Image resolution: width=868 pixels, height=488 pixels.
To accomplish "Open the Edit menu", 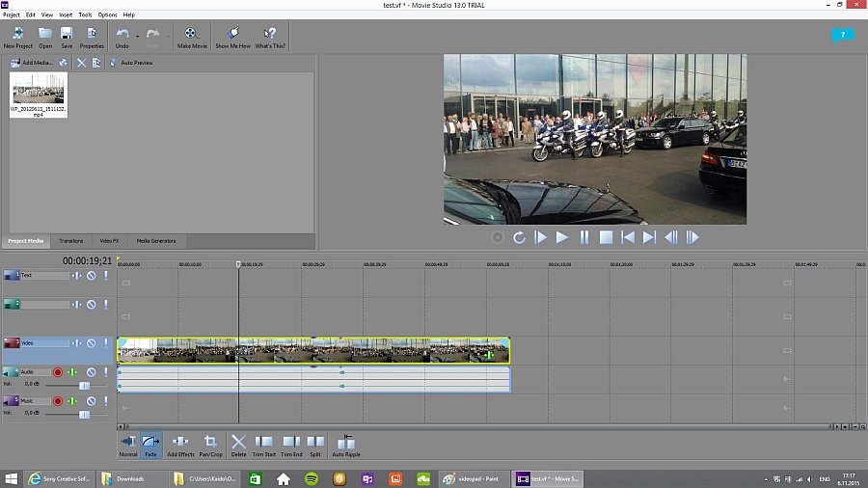I will 31,14.
